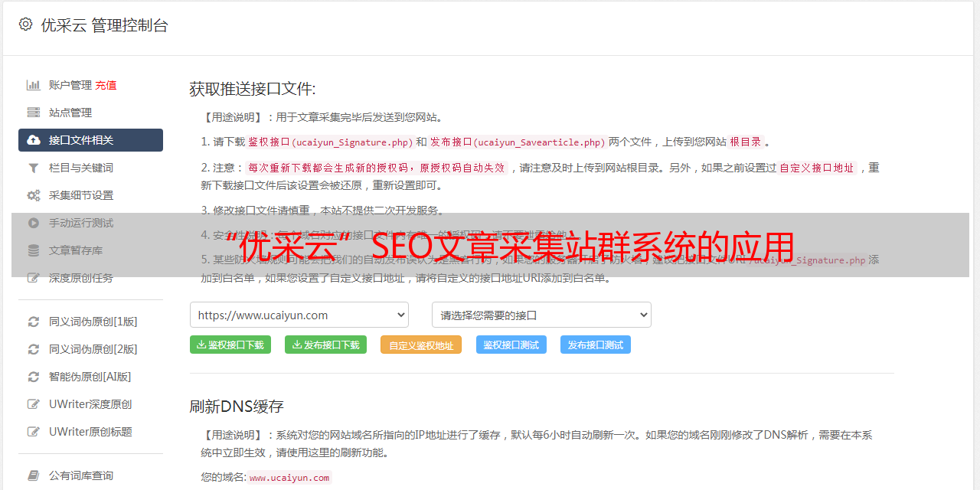980x490 pixels.
Task: Click the highlighted 自定义接口地址 text
Action: pyautogui.click(x=816, y=168)
